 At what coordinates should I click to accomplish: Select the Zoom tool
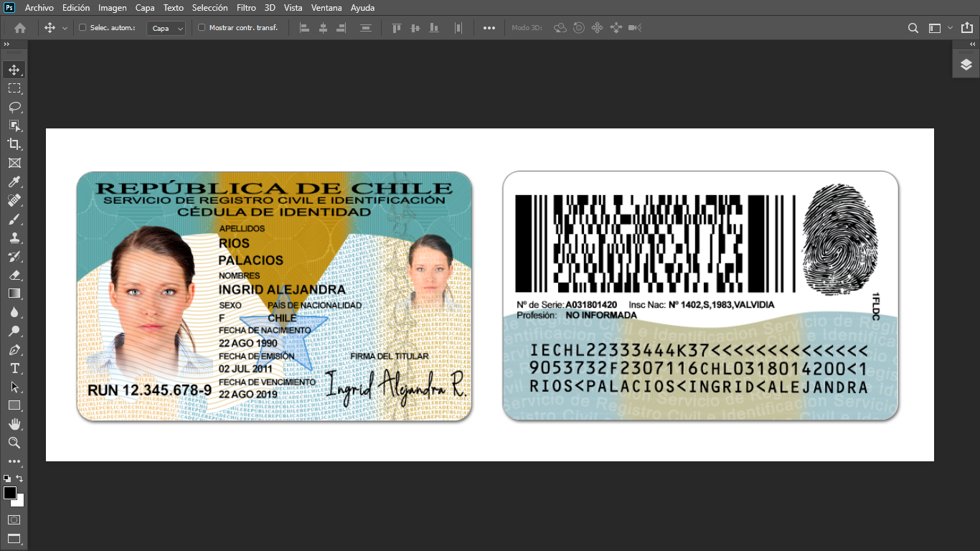pyautogui.click(x=14, y=443)
